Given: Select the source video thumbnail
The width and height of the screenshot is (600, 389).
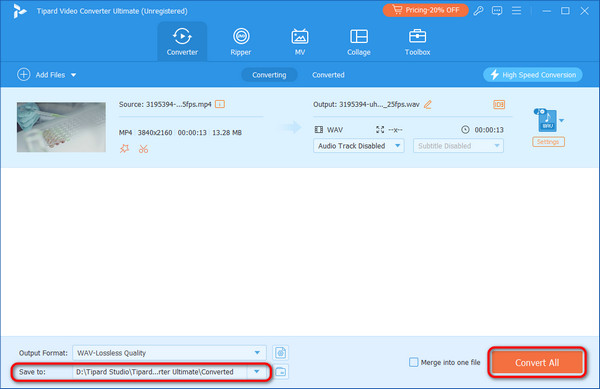Looking at the screenshot, I should pyautogui.click(x=61, y=127).
